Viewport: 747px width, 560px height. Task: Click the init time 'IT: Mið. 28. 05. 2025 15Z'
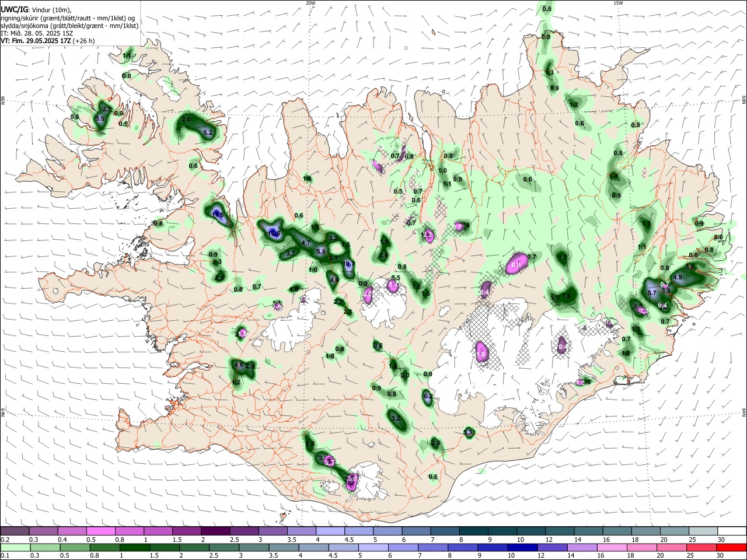point(36,33)
